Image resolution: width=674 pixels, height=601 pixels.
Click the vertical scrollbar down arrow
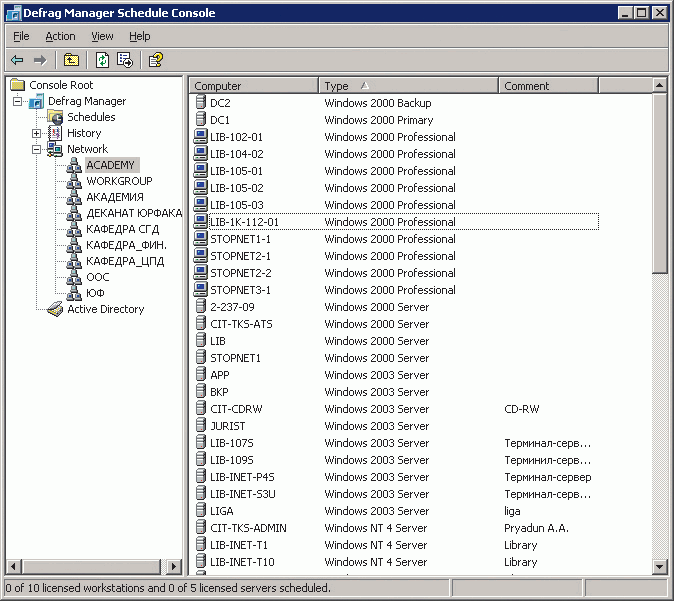click(660, 567)
